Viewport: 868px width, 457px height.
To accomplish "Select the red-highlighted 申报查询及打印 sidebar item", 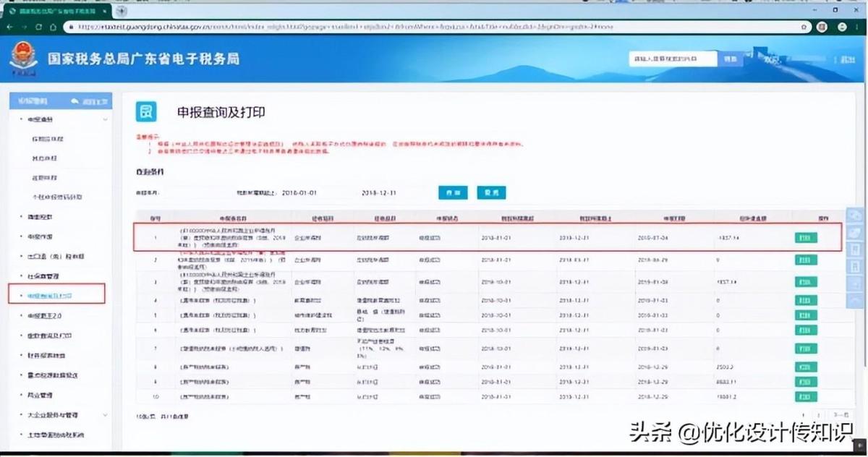I will [56, 296].
